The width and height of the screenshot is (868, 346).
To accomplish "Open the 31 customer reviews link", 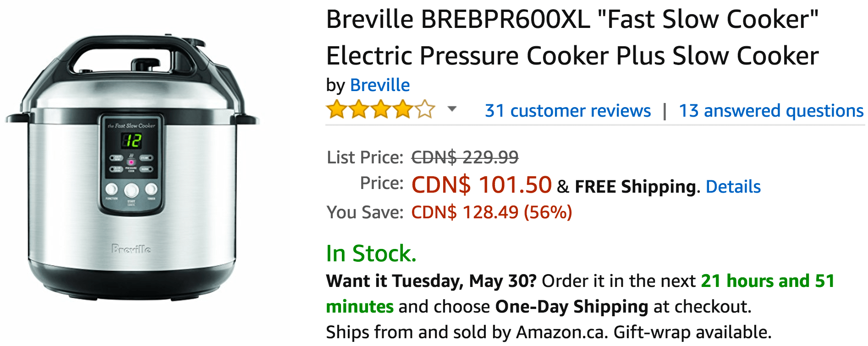I will (567, 111).
